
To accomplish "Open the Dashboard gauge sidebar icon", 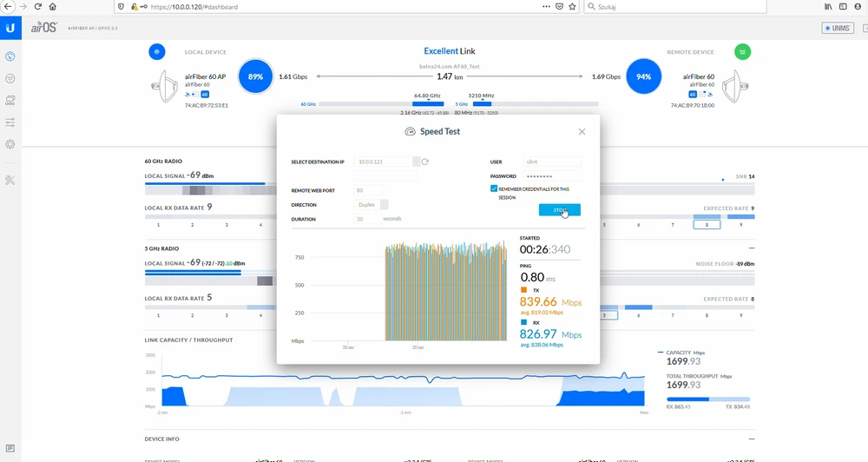I will pyautogui.click(x=10, y=56).
